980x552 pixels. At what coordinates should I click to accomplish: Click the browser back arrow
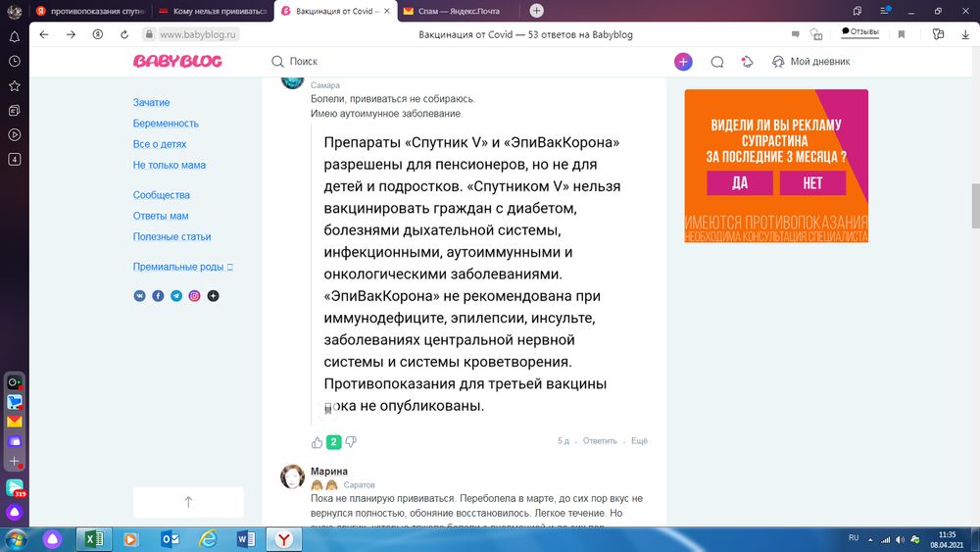[44, 34]
